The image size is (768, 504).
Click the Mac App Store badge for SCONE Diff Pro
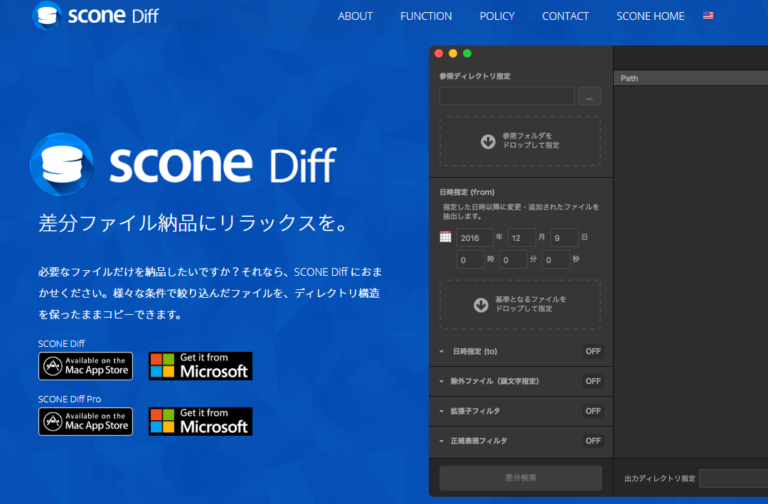click(x=85, y=421)
